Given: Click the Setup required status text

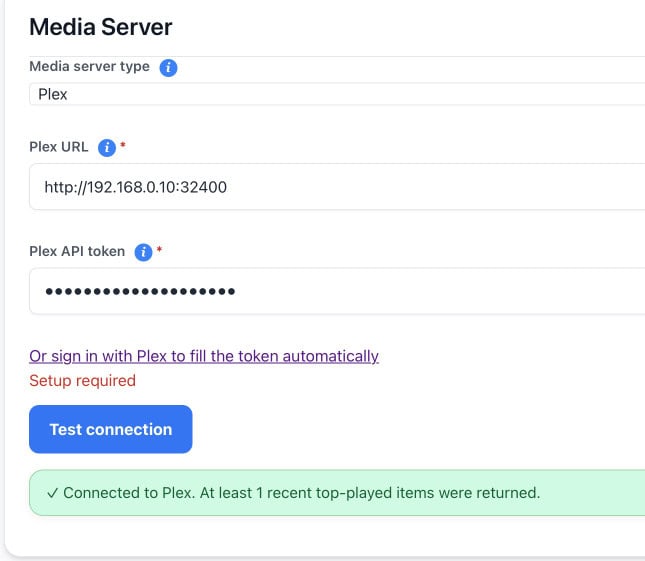Looking at the screenshot, I should pos(82,381).
